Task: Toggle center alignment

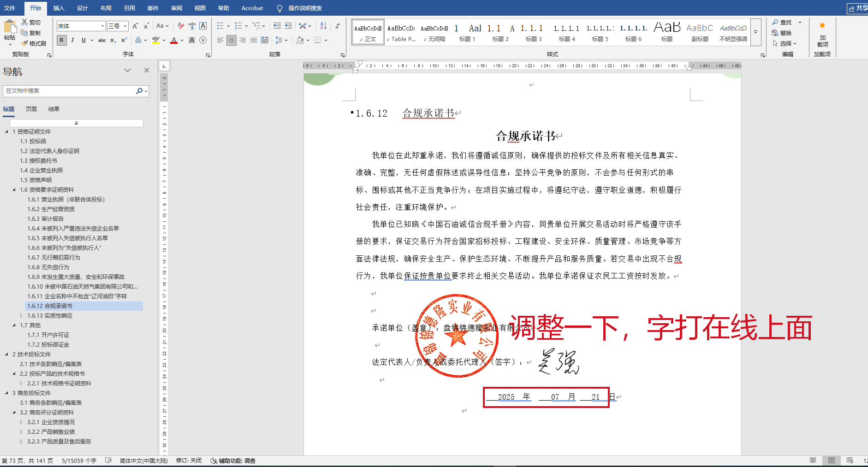Action: click(232, 40)
